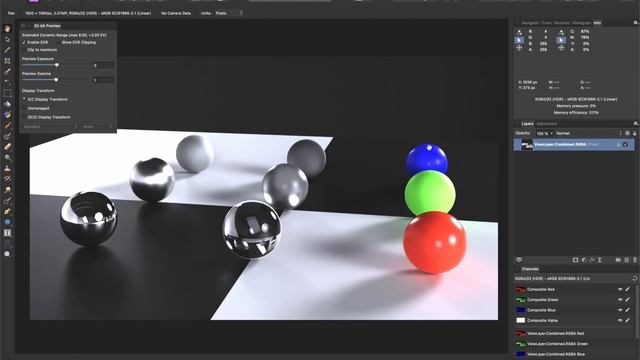Adjust the Preview Gamma slider
Image resolution: width=640 pixels, height=360 pixels.
click(56, 80)
